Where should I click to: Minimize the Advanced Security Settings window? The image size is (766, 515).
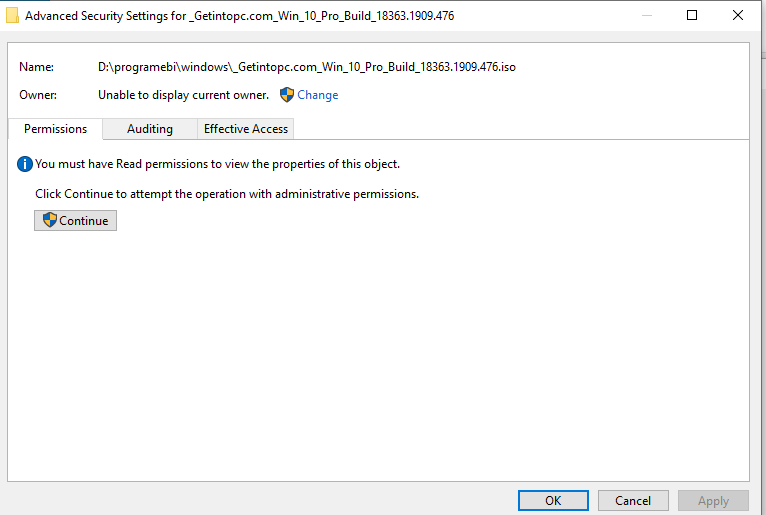point(647,15)
